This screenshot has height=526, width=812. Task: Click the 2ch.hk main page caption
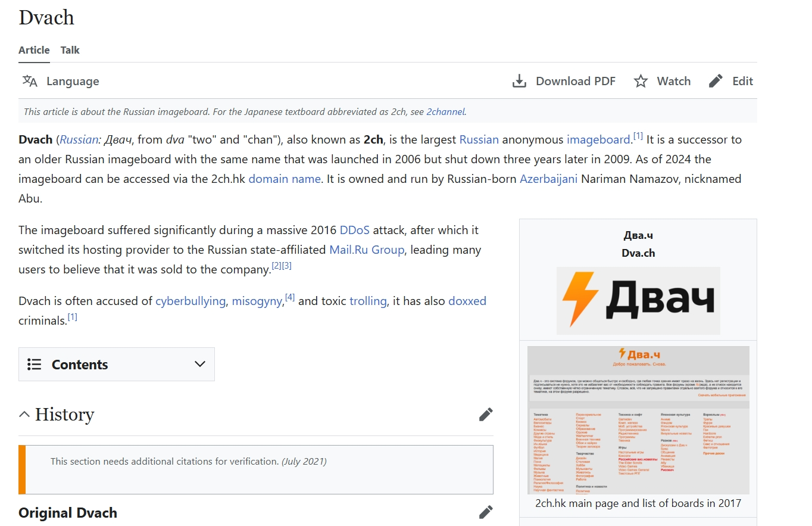638,503
